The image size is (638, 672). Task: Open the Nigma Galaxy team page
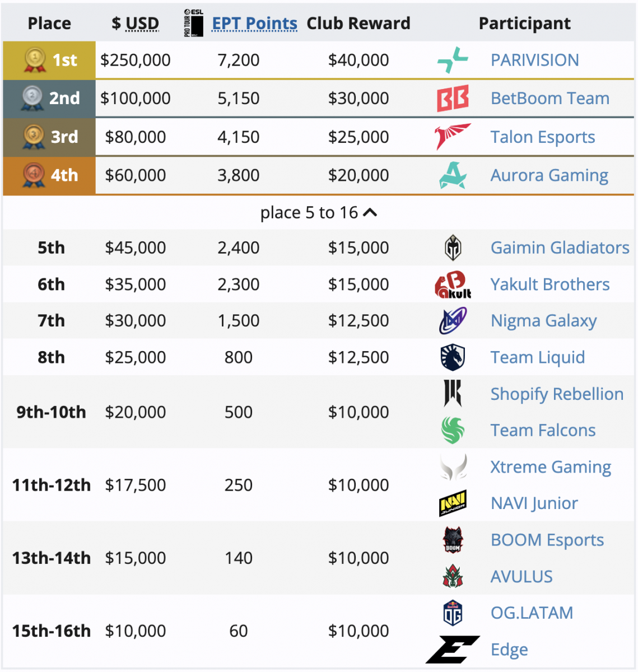click(x=543, y=321)
